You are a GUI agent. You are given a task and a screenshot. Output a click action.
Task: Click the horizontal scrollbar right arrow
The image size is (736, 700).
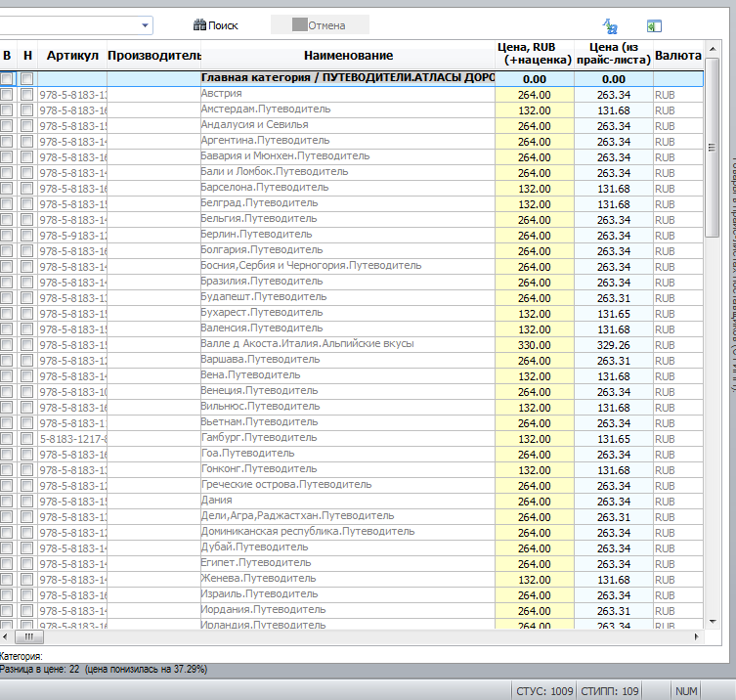[697, 637]
